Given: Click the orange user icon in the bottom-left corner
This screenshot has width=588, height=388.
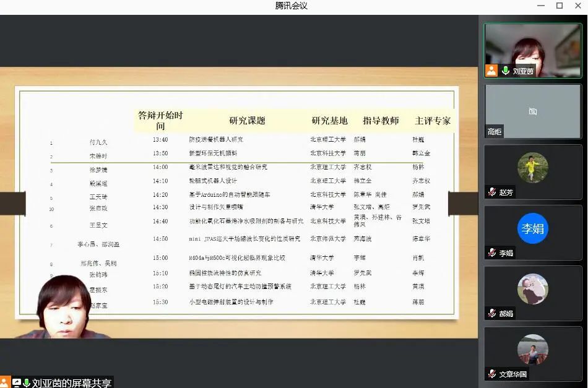Looking at the screenshot, I should (5, 383).
